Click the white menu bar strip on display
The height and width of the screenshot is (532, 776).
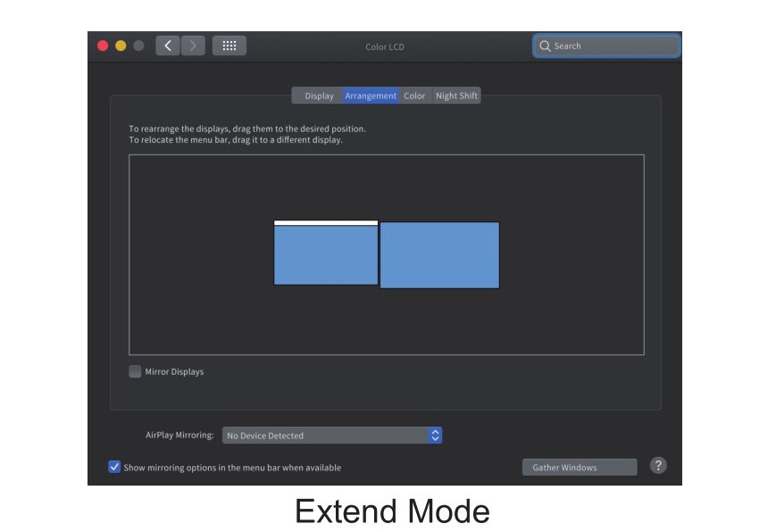click(x=325, y=222)
